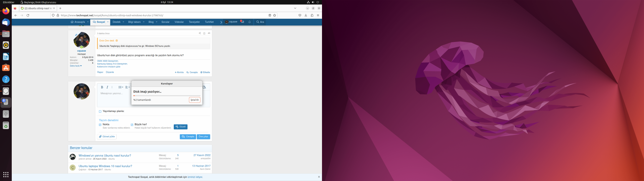Bookmark this page with the star icon
The image size is (644, 181).
point(275,15)
